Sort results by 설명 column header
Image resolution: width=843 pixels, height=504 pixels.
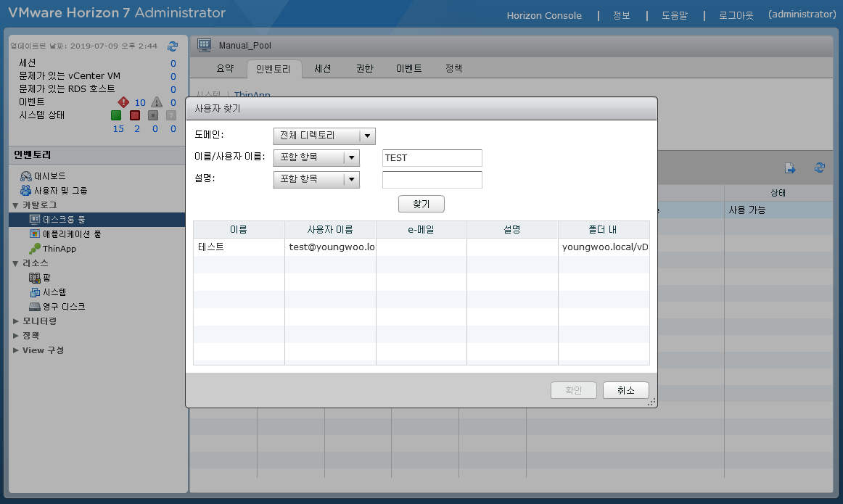512,229
